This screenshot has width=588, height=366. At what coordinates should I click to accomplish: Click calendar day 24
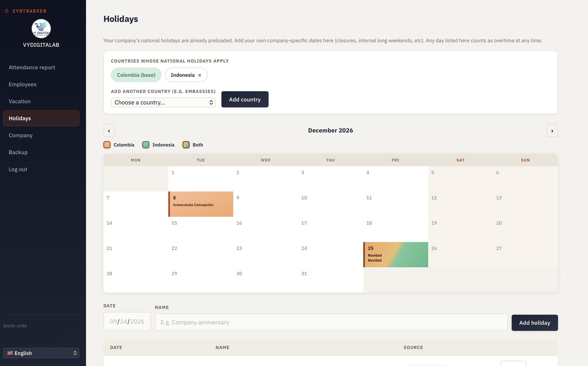pyautogui.click(x=331, y=255)
